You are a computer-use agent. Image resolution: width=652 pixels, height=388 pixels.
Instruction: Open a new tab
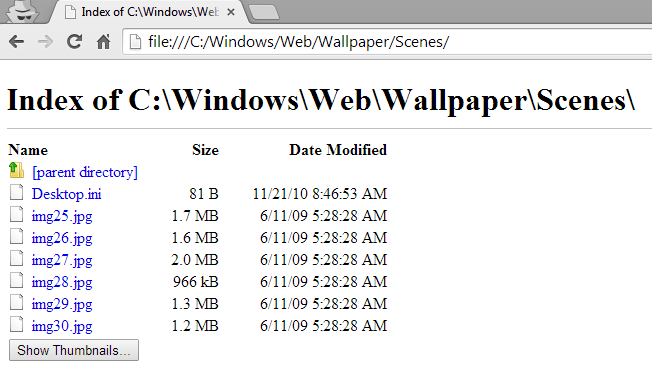(264, 12)
